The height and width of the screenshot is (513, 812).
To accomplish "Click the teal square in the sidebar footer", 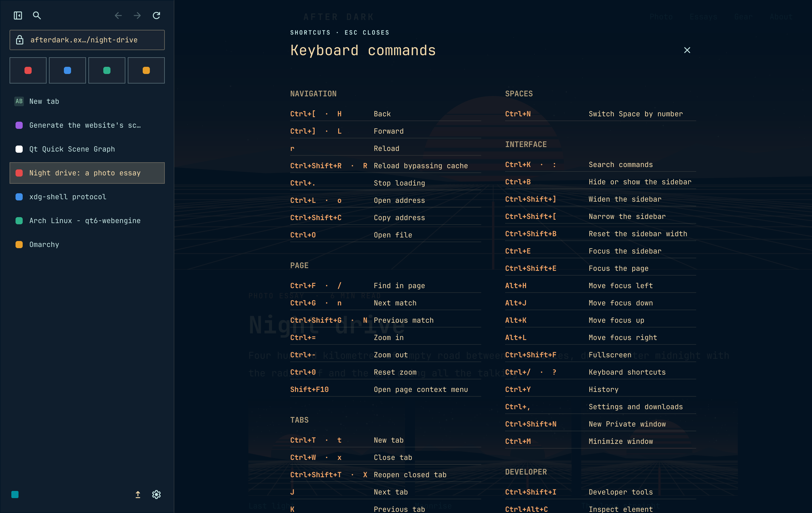I will pos(15,494).
